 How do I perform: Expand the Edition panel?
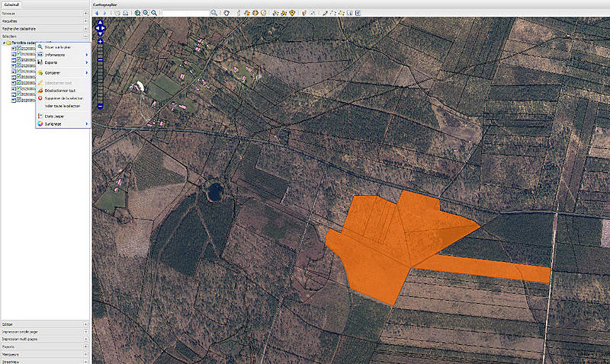[85, 324]
